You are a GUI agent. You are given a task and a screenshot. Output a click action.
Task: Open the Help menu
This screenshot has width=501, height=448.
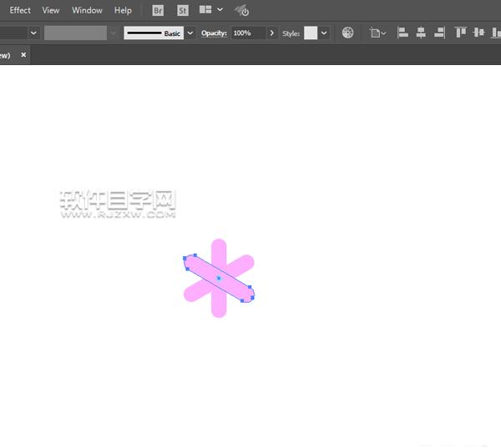123,11
